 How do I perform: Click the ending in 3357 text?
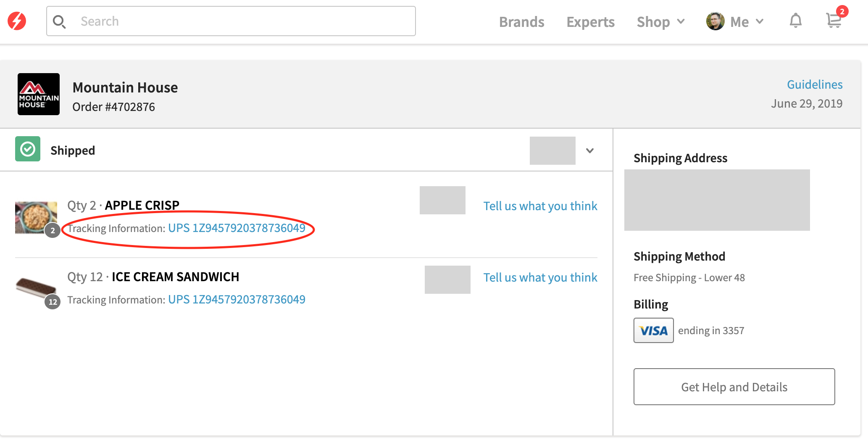711,330
